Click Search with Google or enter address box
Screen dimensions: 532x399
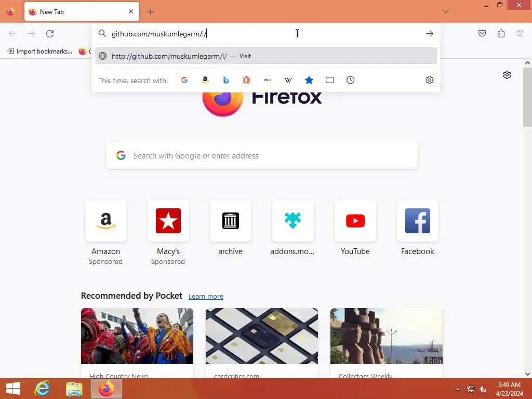262,156
